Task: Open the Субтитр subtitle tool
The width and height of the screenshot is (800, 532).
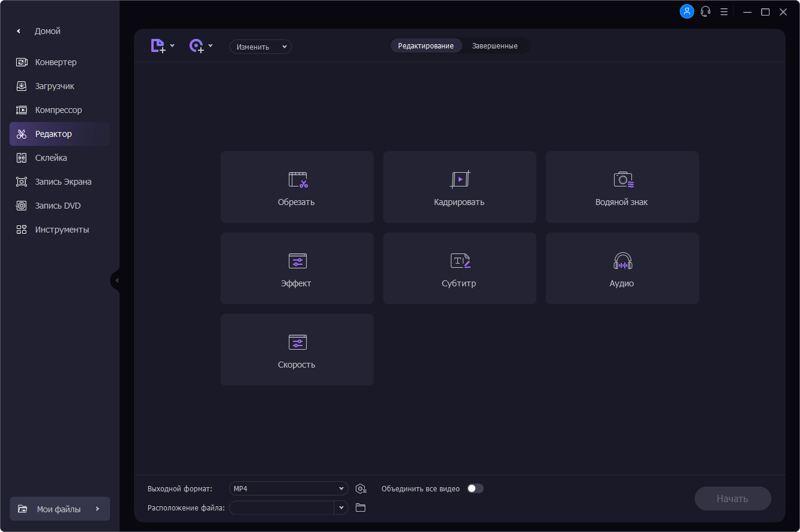Action: pos(460,268)
